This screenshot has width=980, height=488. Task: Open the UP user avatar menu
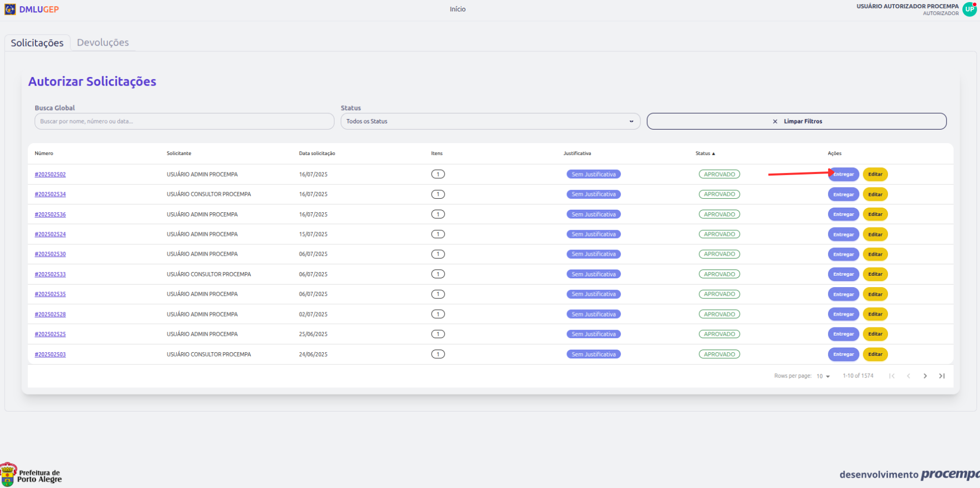(969, 9)
